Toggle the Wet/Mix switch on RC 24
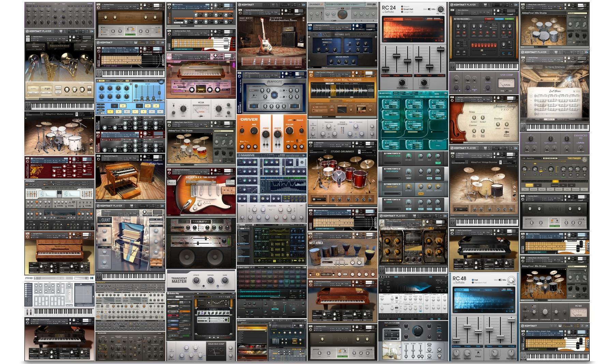This screenshot has width=614, height=364. (429, 9)
